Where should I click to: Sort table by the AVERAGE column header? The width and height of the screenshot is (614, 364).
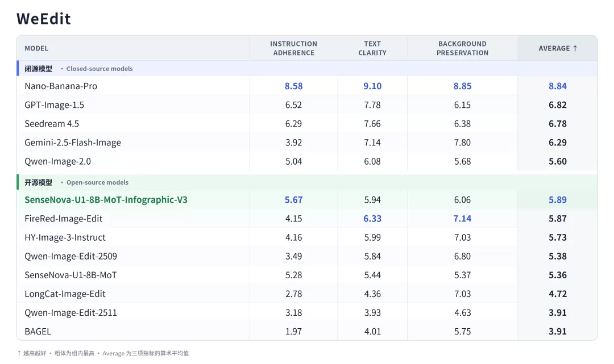point(557,48)
